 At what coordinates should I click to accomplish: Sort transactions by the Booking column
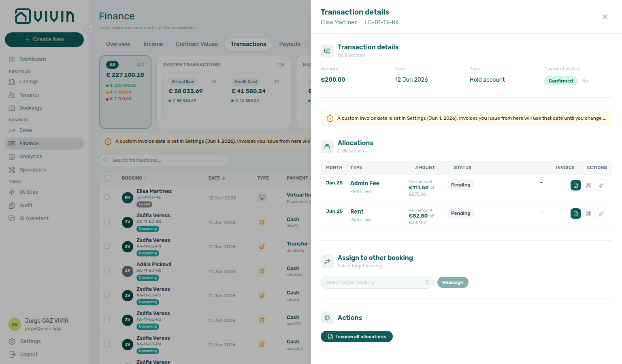point(134,178)
